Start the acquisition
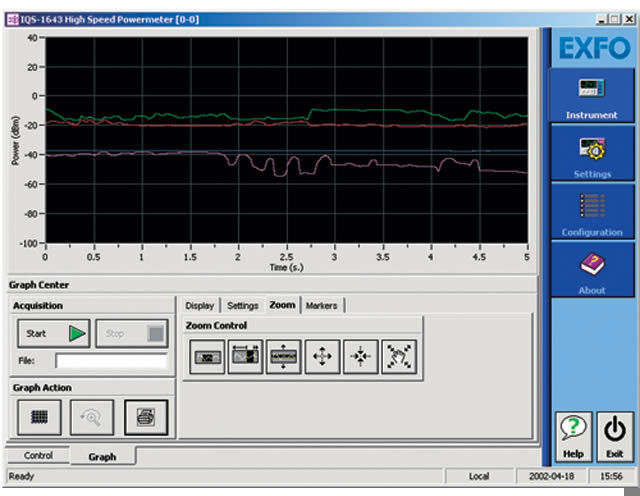Image resolution: width=640 pixels, height=496 pixels. coord(54,334)
